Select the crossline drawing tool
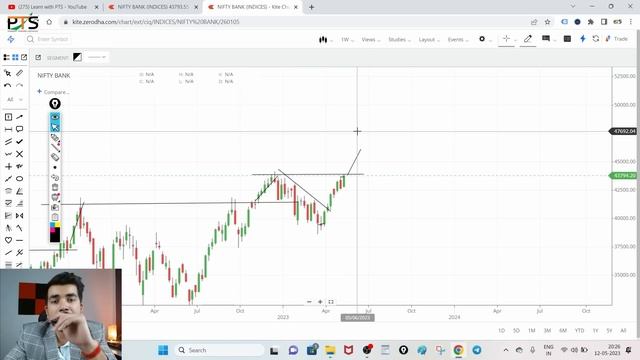This screenshot has width=640, height=360. point(8,167)
